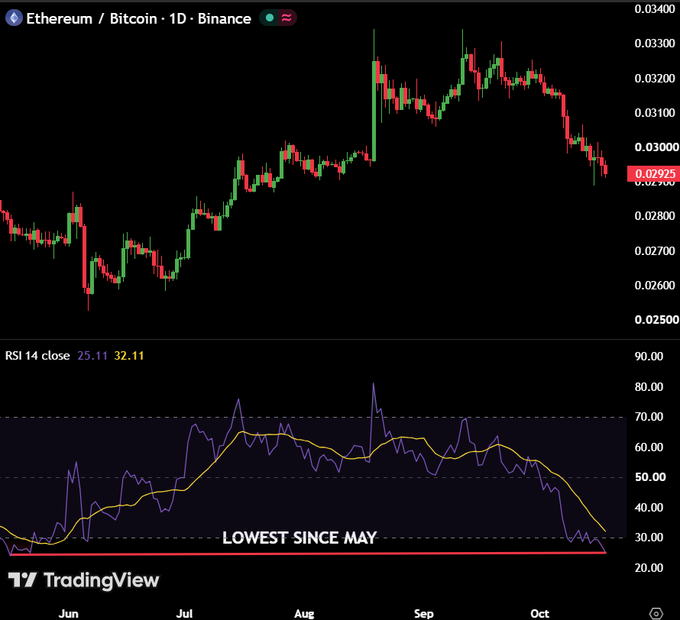Open chart settings hexagon gear icon

tap(656, 613)
